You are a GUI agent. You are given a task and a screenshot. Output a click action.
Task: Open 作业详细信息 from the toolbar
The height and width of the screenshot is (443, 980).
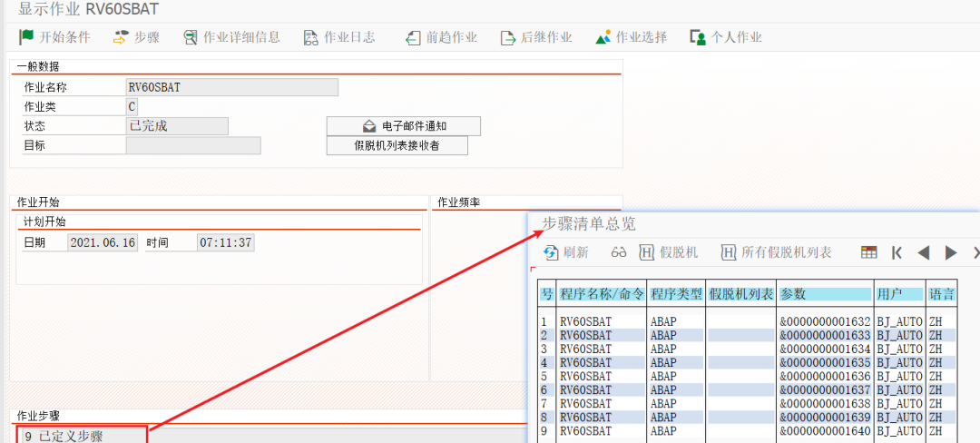point(232,37)
